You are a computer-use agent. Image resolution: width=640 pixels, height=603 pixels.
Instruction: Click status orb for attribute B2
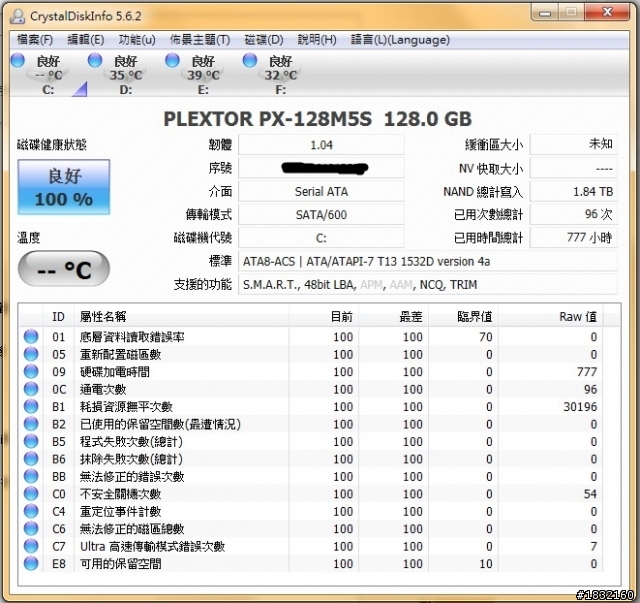pos(31,424)
